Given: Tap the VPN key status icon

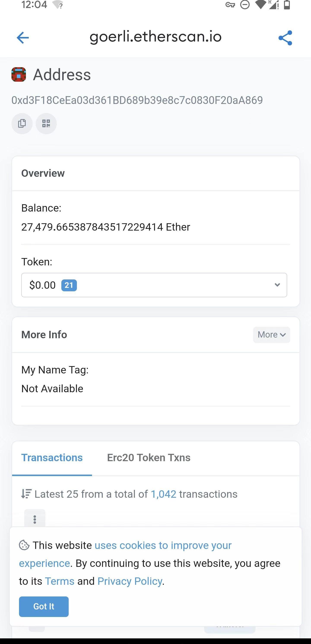Looking at the screenshot, I should 230,5.
